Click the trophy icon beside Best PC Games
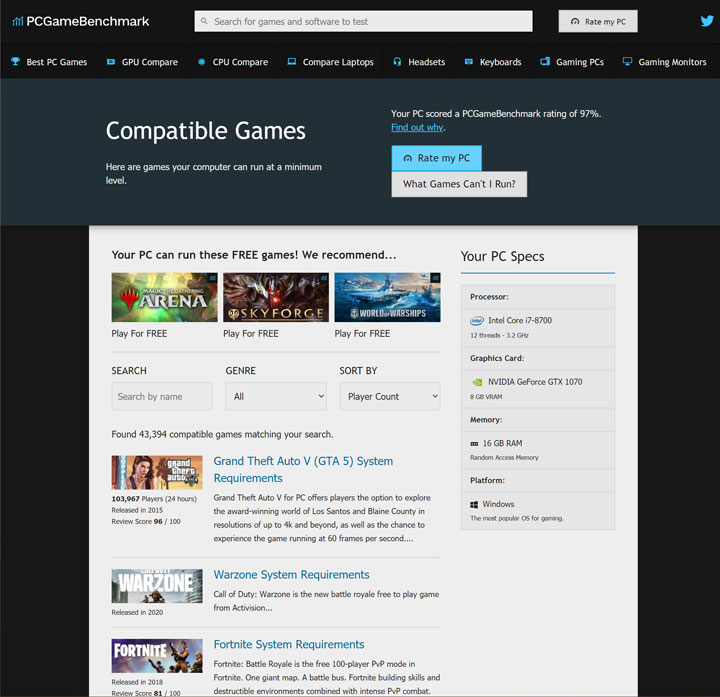Image resolution: width=720 pixels, height=697 pixels. click(16, 61)
